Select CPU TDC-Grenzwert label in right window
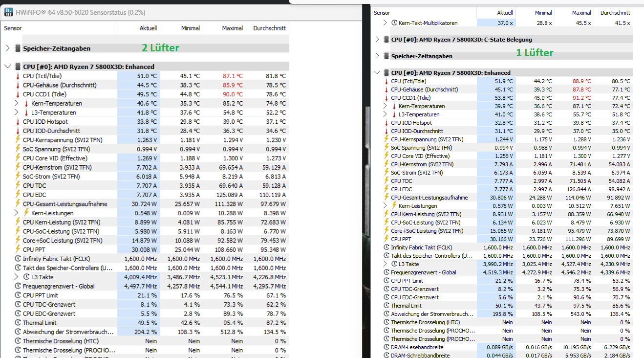 click(415, 289)
